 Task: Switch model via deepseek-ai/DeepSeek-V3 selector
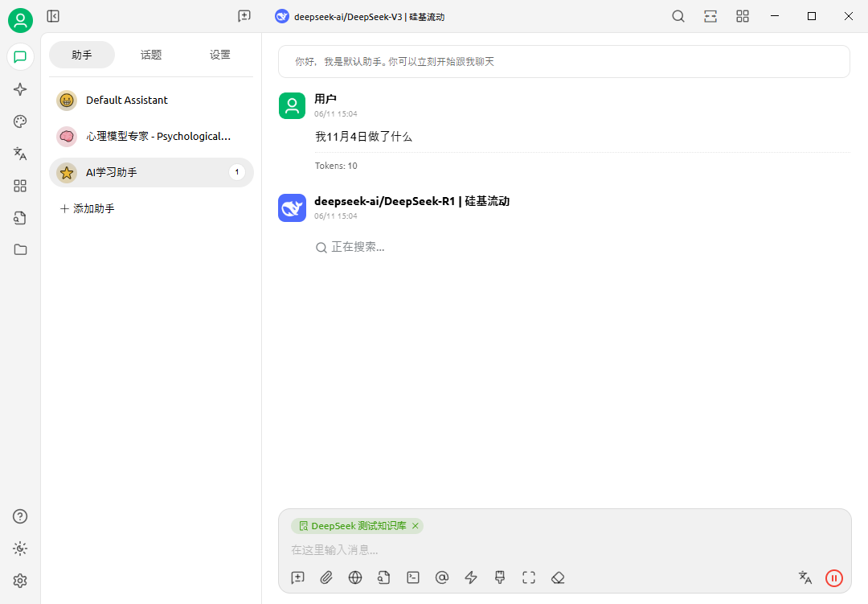360,17
